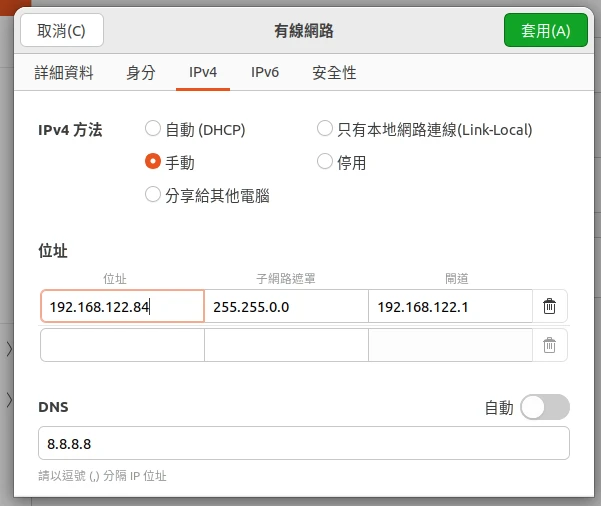Choose the 分享給其他電腦 option
The height and width of the screenshot is (506, 601).
point(153,194)
